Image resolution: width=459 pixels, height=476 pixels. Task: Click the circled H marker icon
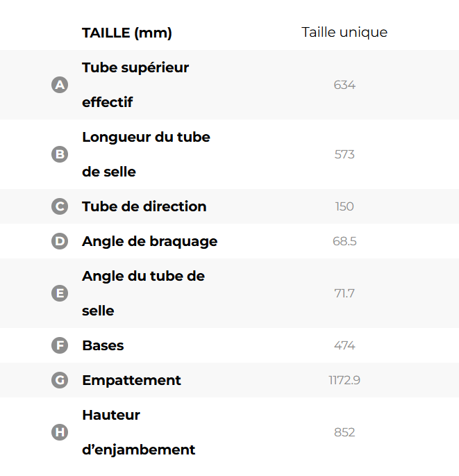coord(60,432)
